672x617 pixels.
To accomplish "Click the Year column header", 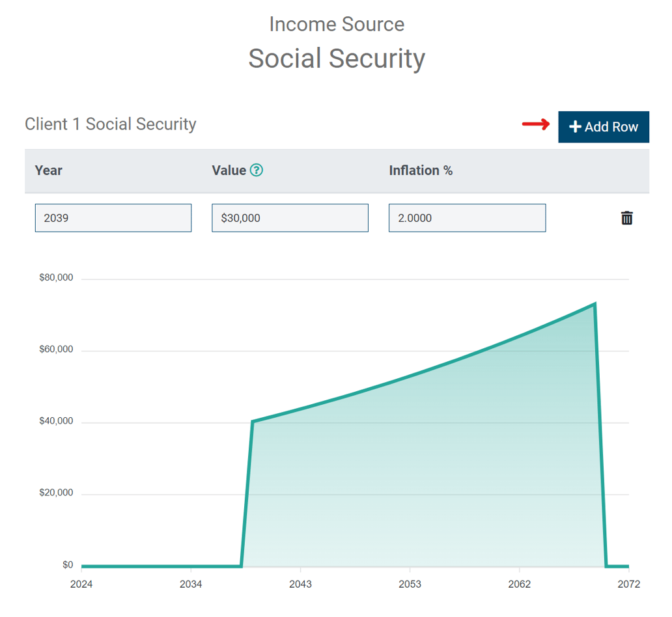I will point(49,171).
